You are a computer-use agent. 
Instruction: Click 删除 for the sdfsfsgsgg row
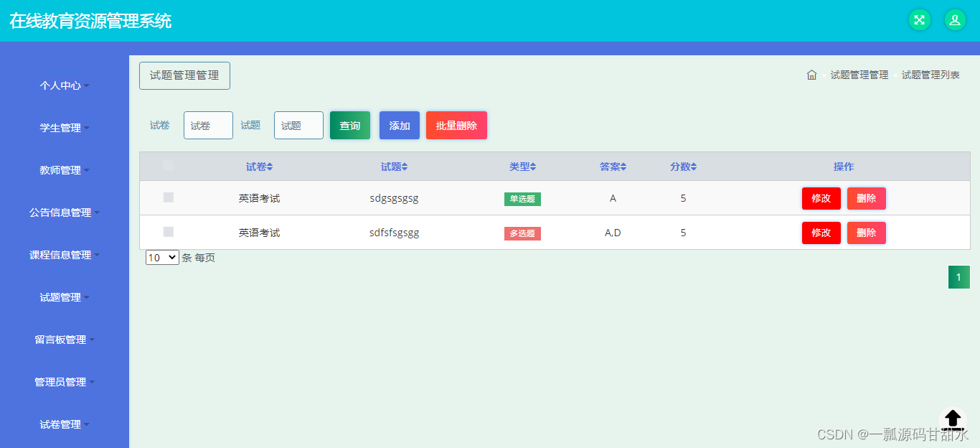click(x=867, y=233)
